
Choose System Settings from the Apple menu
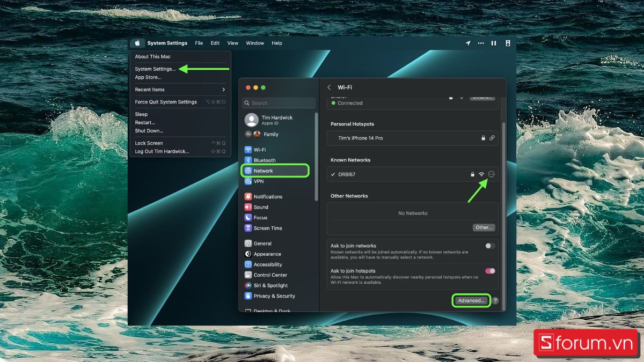click(x=156, y=69)
